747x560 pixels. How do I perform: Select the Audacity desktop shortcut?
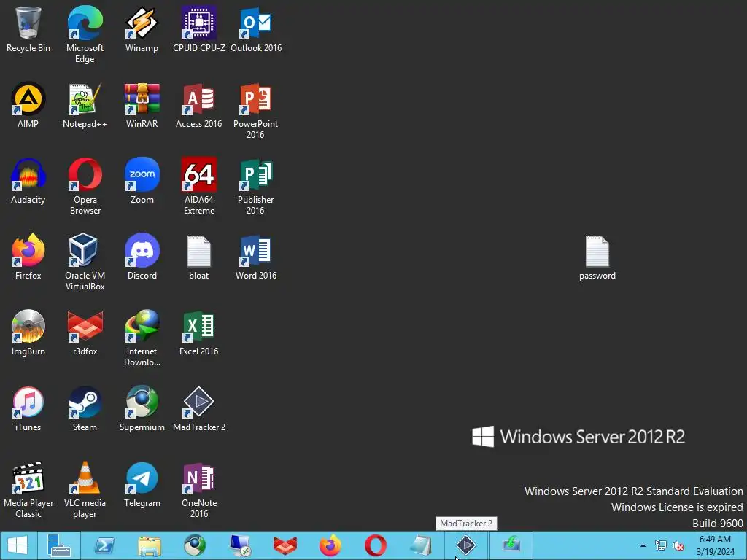point(28,181)
